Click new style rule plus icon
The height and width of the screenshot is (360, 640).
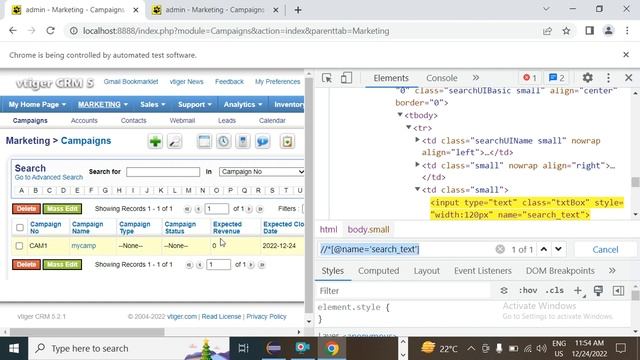point(578,291)
